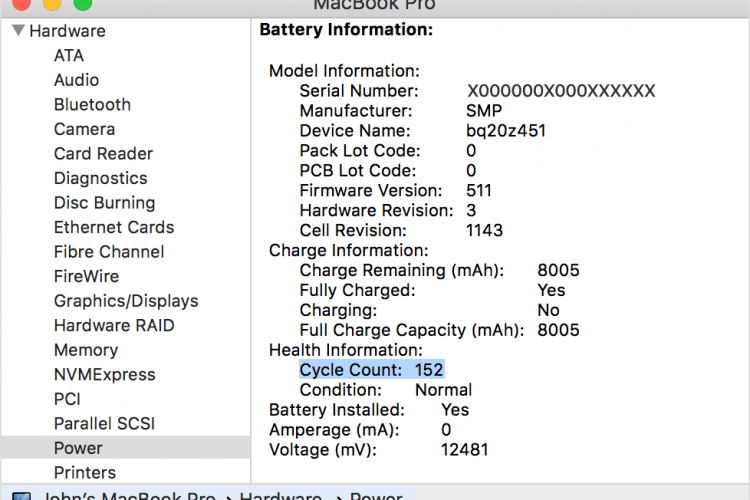The height and width of the screenshot is (500, 750).
Task: Click the PCB Lot Code label
Action: (x=358, y=171)
